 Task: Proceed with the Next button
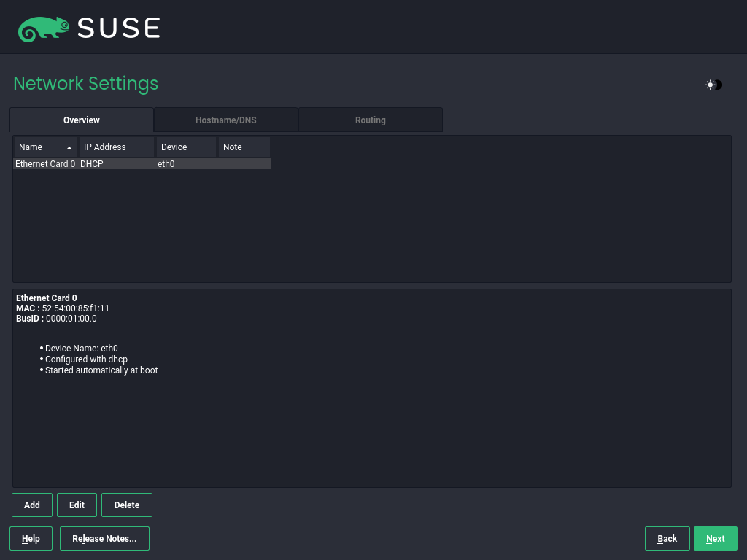715,538
